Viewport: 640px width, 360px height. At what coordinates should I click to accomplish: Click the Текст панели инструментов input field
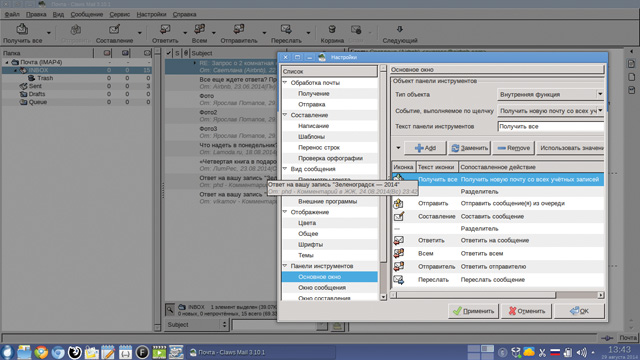(x=551, y=127)
